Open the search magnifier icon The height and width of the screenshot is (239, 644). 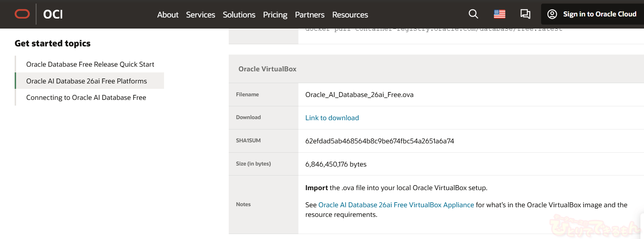coord(473,14)
